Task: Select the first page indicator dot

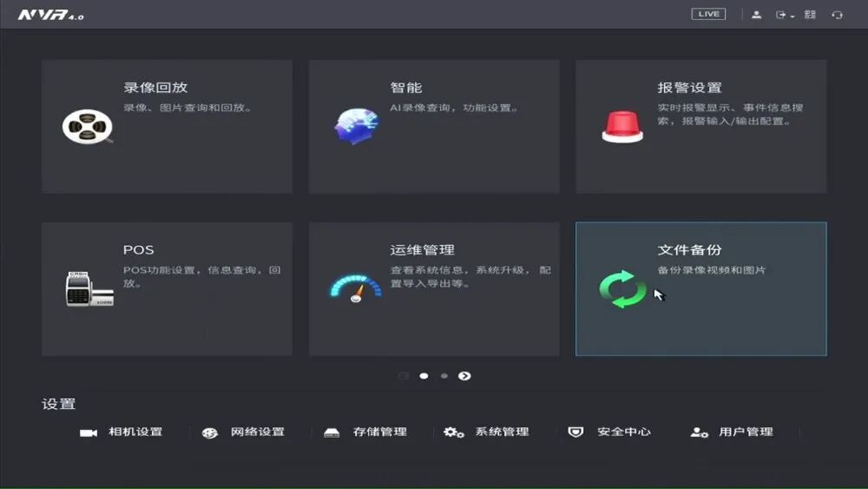Action: (x=424, y=376)
